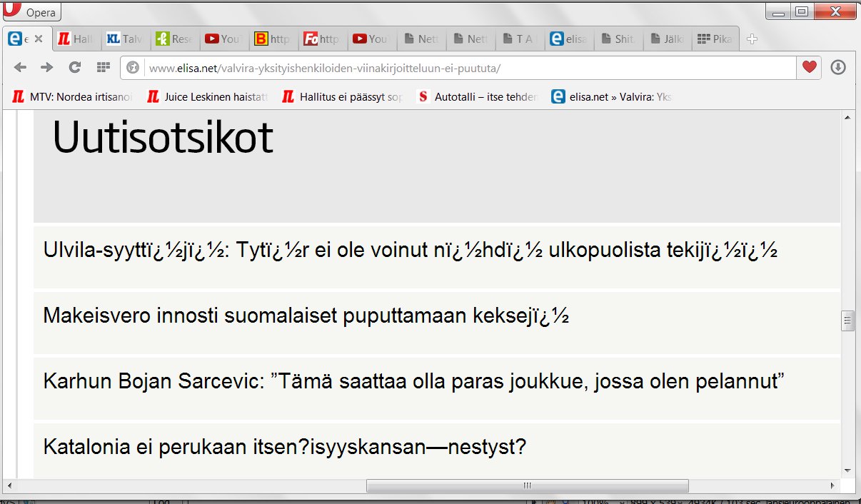Viewport: 861px width, 504px height.
Task: Click the site info globe icon
Action: pos(132,68)
